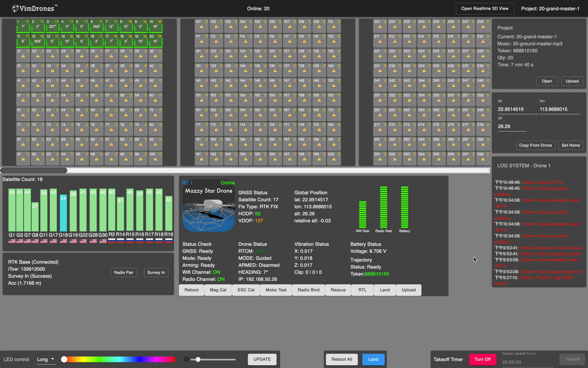The height and width of the screenshot is (368, 588).
Task: Click Upload in the Project panel
Action: [572, 81]
